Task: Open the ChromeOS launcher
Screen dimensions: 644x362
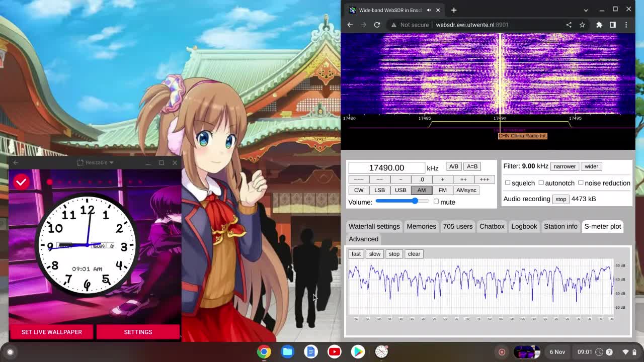Action: click(x=10, y=352)
